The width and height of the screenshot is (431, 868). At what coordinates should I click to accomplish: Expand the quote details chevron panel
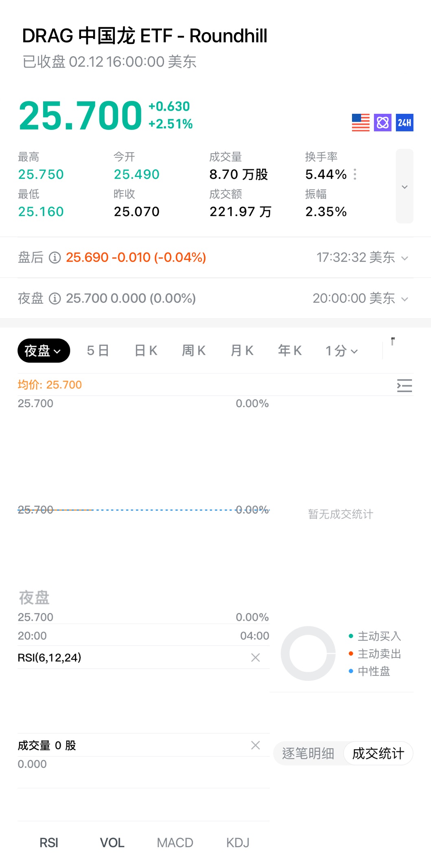coord(405,186)
